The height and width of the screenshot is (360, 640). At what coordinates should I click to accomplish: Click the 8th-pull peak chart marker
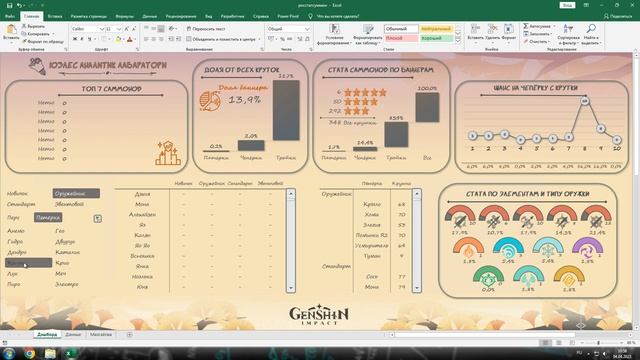[585, 100]
